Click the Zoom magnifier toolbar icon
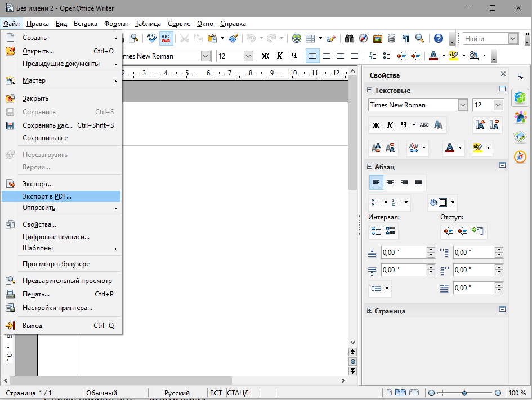 pos(420,38)
